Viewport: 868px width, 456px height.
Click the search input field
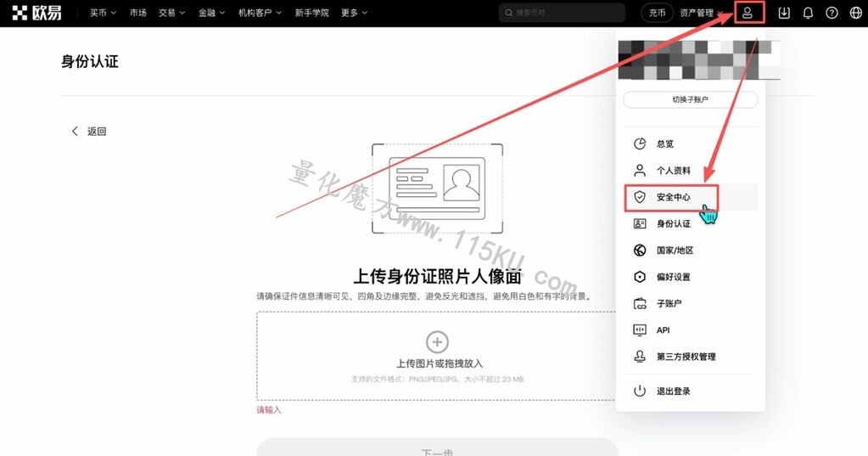562,12
